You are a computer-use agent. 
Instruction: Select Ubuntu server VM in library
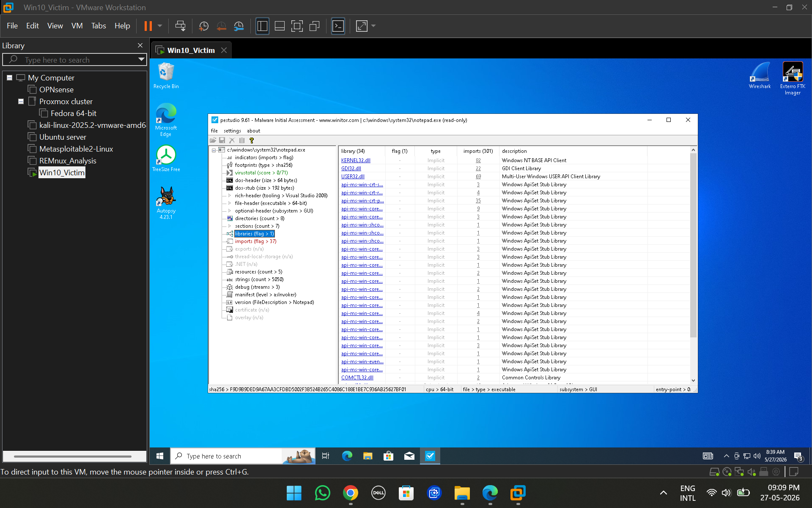(x=63, y=137)
